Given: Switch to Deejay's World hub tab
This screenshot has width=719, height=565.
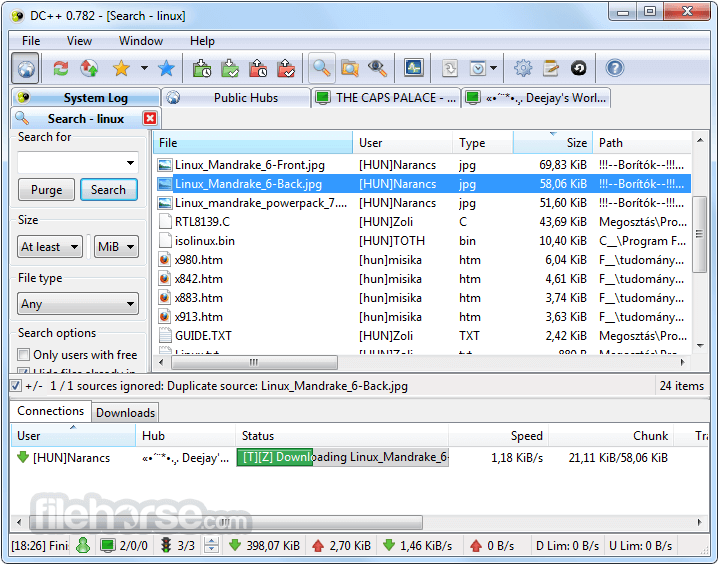Looking at the screenshot, I should tap(536, 98).
